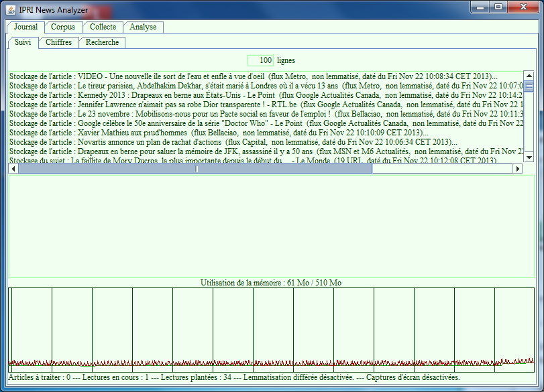This screenshot has width=544, height=392.
Task: Close the IPRI News Analyzer window
Action: [x=523, y=7]
